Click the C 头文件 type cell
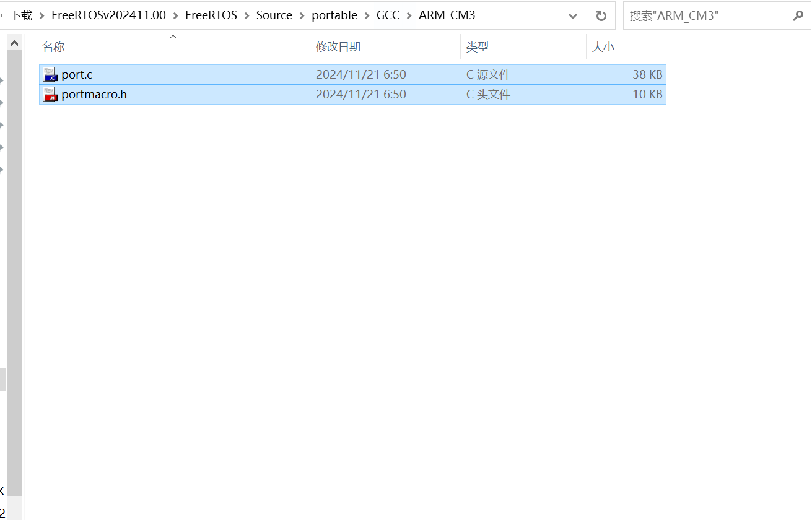The image size is (812, 520). [x=489, y=94]
